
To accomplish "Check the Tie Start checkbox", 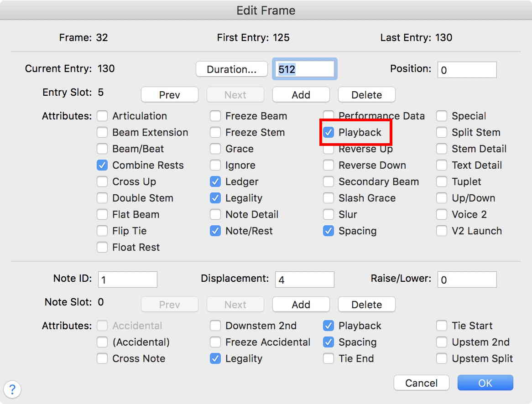I will click(x=442, y=326).
